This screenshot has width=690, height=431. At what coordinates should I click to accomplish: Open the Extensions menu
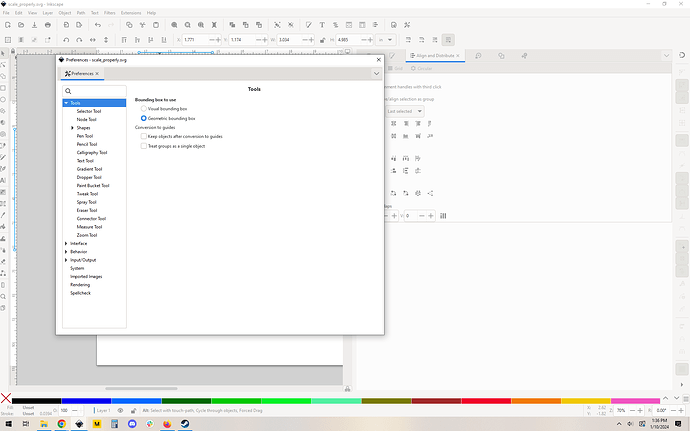[x=131, y=13]
